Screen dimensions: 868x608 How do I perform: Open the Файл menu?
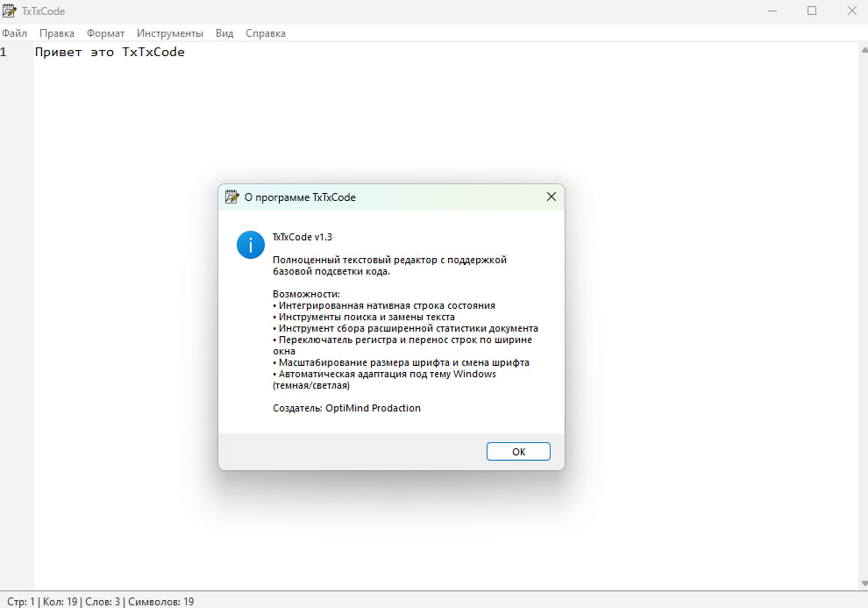(x=14, y=33)
